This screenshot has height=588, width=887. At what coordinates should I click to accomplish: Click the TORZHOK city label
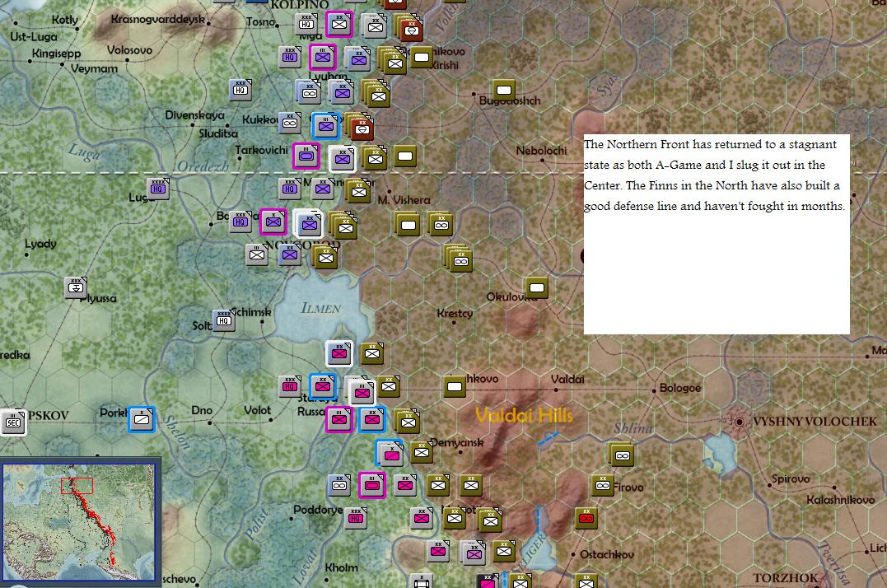[785, 578]
